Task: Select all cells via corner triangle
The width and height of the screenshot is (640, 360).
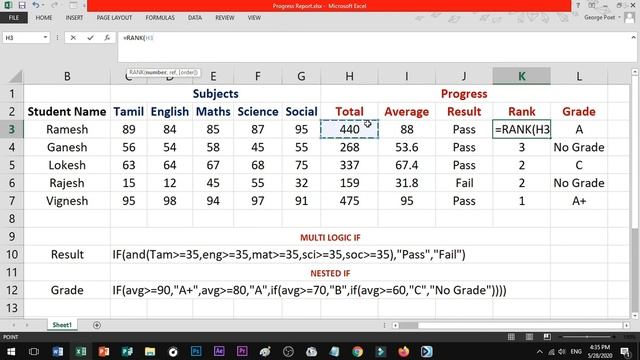Action: [16, 77]
